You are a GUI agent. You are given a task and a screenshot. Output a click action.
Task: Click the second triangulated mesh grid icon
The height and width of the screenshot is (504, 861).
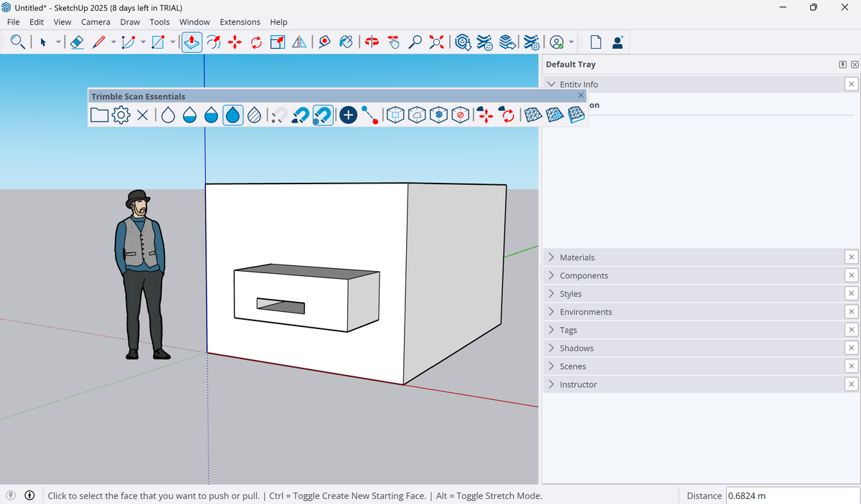(x=554, y=115)
